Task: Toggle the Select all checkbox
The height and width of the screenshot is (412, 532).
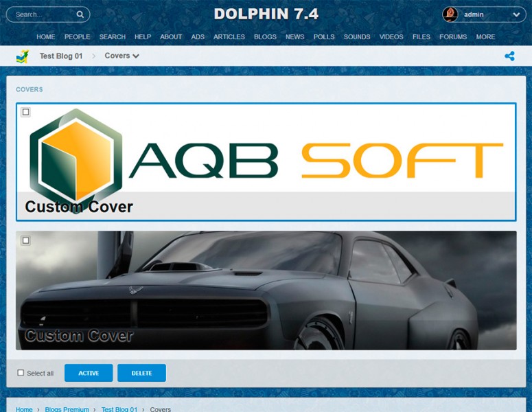Action: tap(21, 373)
